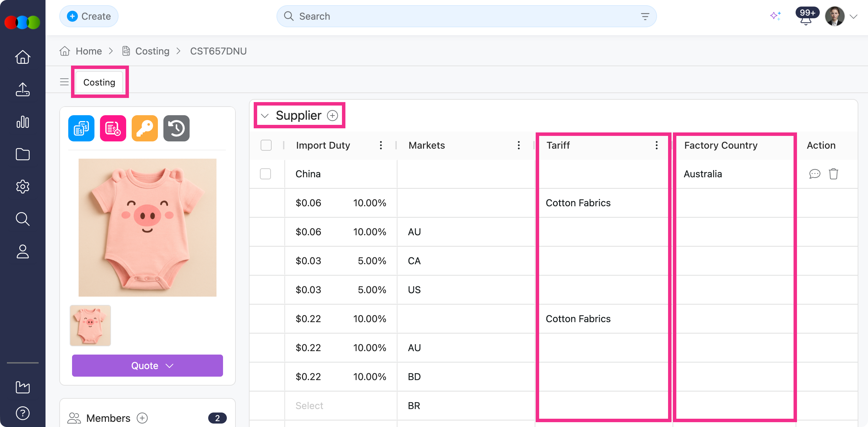Check the China row checkbox
This screenshot has height=427, width=868.
point(265,174)
